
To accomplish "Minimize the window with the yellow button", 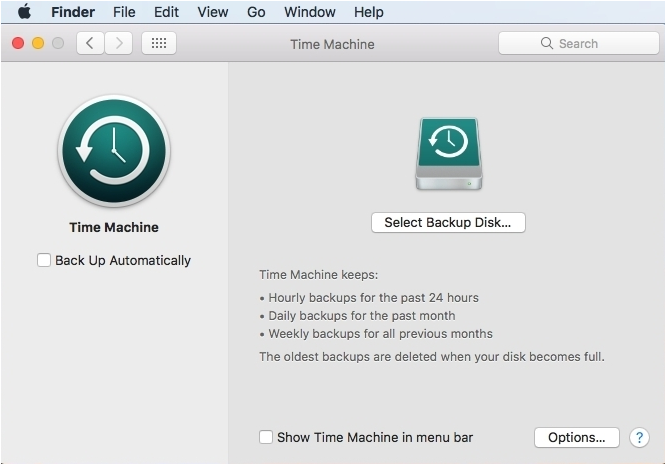I will click(x=38, y=43).
